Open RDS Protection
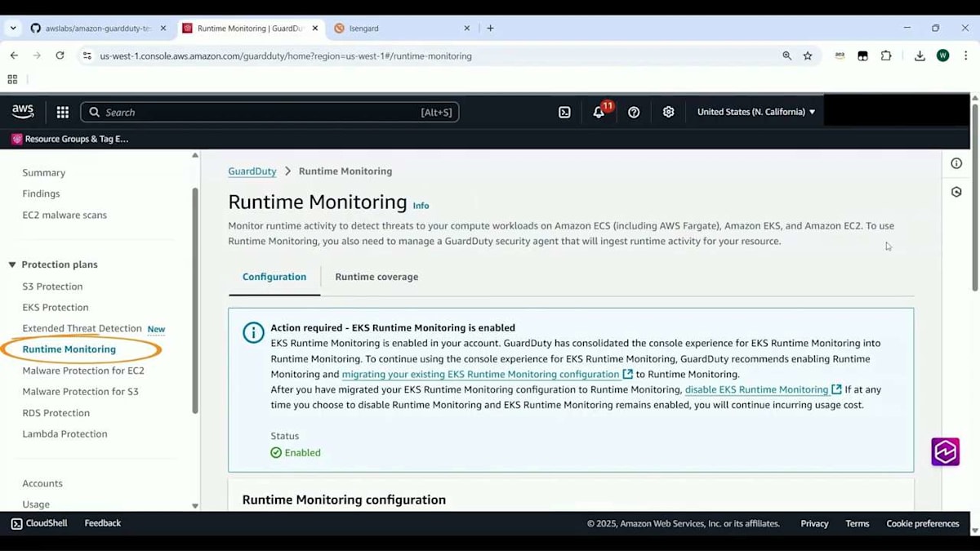Screen dimensions: 980x551 click(56, 413)
